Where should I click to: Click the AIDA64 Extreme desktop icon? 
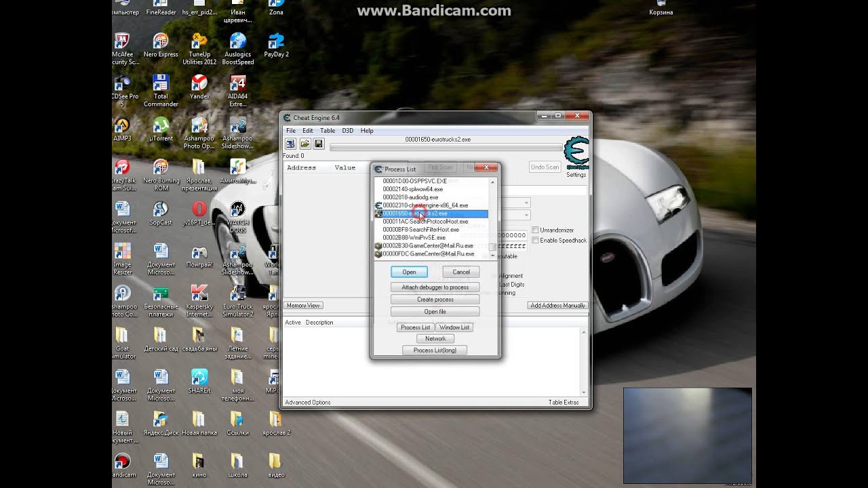[238, 91]
